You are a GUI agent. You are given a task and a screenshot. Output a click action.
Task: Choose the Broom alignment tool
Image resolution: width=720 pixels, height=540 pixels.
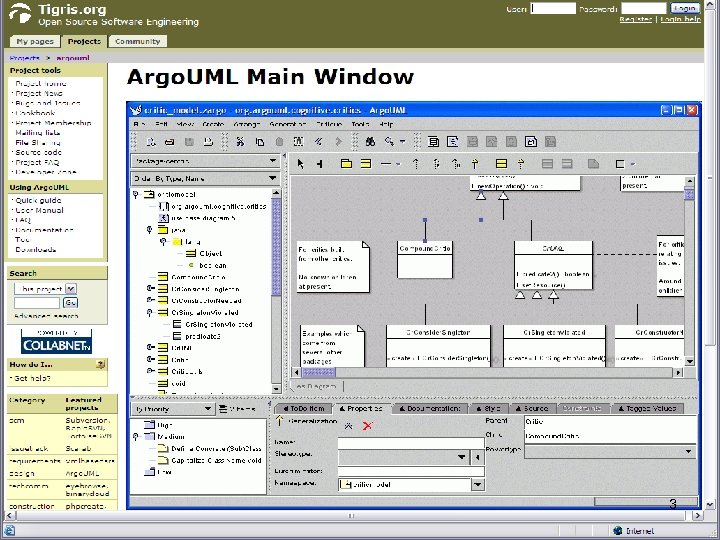[320, 164]
